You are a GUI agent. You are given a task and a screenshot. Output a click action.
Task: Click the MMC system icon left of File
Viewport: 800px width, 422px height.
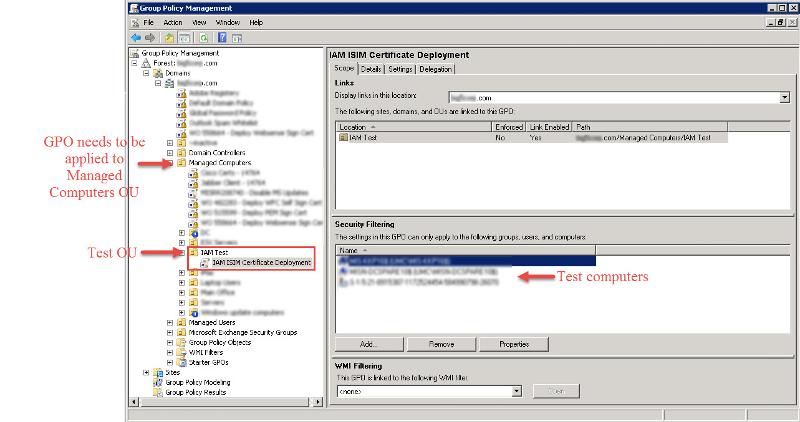[135, 23]
